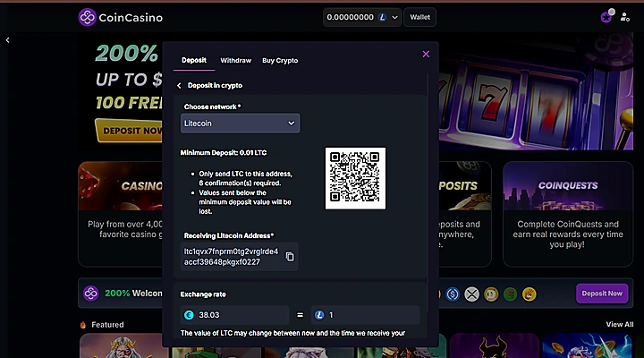Click the Welcome bonus logo icon

(90, 294)
